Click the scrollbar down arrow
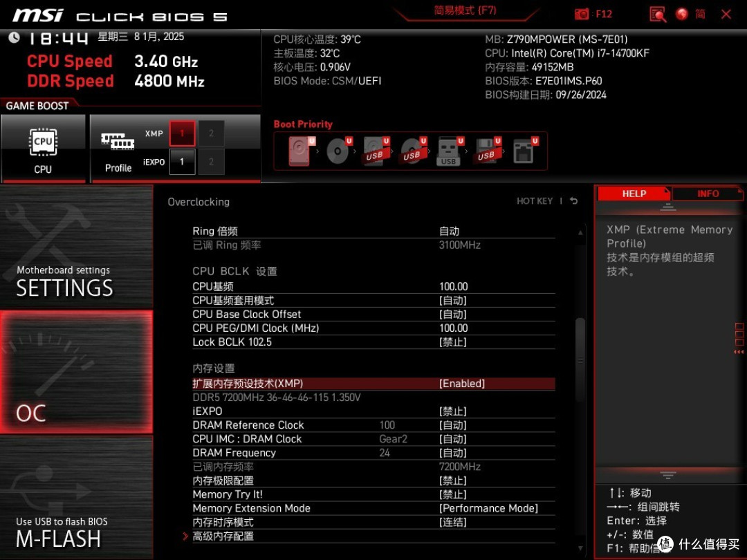Screen dimensions: 747x560 pyautogui.click(x=580, y=548)
